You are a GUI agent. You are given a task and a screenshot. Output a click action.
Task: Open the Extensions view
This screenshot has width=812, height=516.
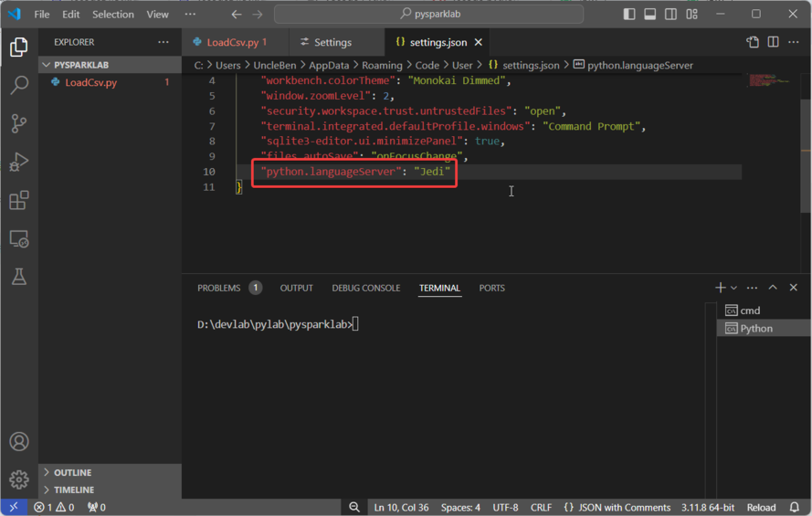coord(18,201)
